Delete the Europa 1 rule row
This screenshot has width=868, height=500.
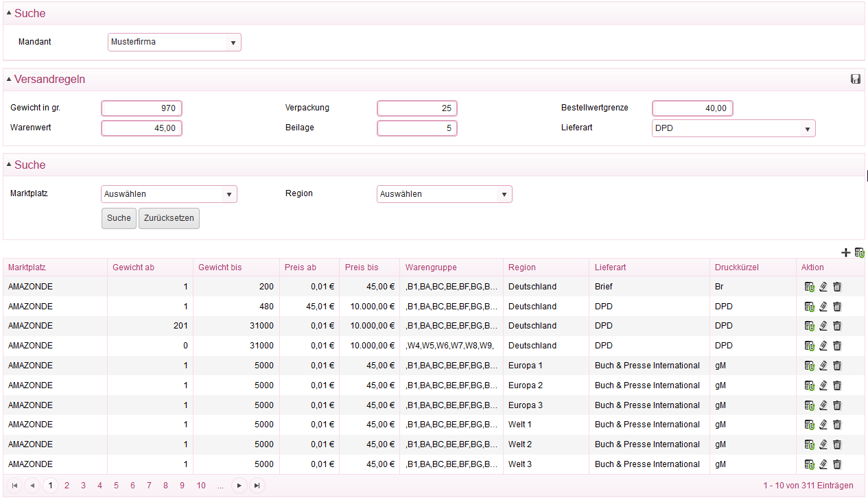pos(837,366)
